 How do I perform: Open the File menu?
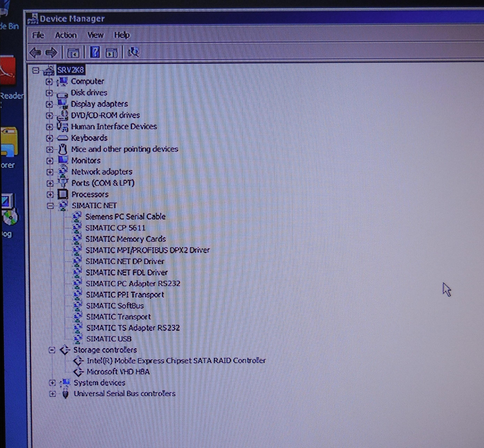coord(38,35)
